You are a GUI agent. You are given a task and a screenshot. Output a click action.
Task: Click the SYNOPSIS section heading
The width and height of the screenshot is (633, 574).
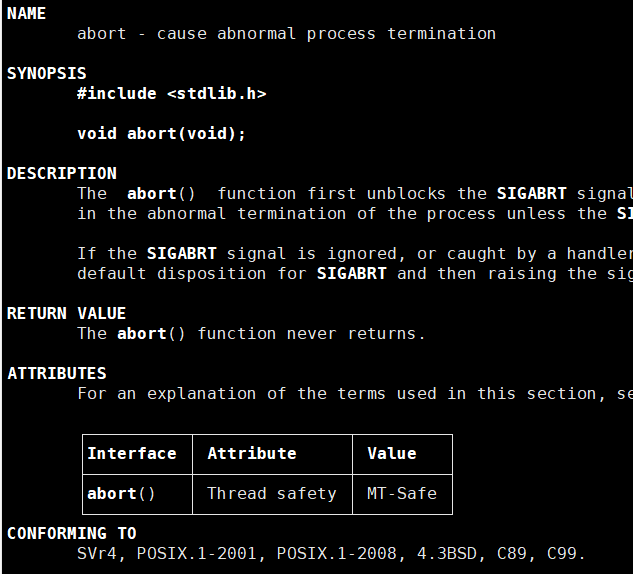[x=47, y=73]
